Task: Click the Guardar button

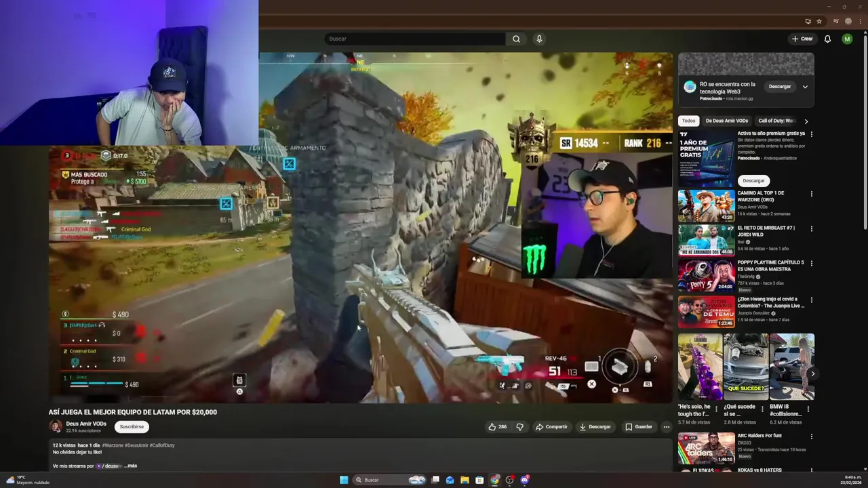Action: pos(639,427)
